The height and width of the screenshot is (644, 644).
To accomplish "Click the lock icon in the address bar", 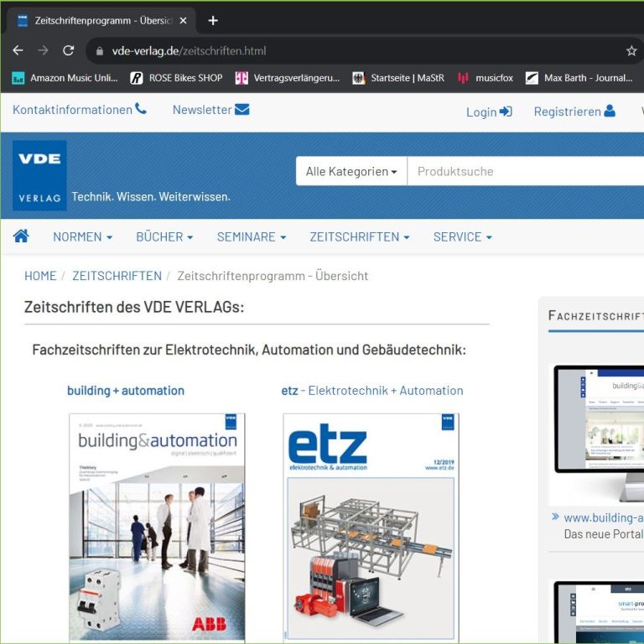I will tap(100, 51).
